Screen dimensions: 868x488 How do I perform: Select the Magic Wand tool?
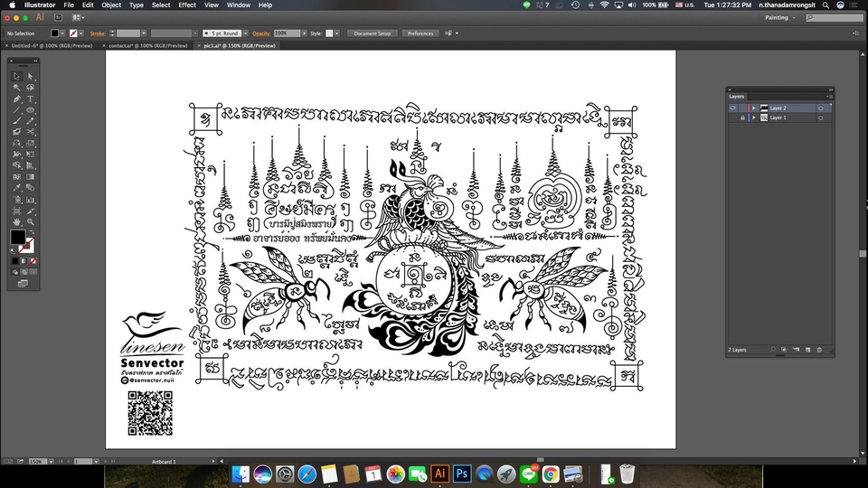point(16,88)
